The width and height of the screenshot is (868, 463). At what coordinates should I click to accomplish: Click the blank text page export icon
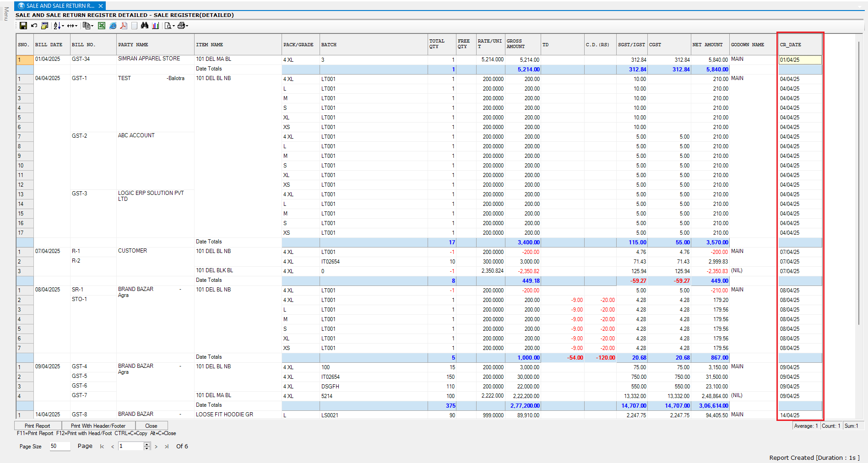[134, 26]
